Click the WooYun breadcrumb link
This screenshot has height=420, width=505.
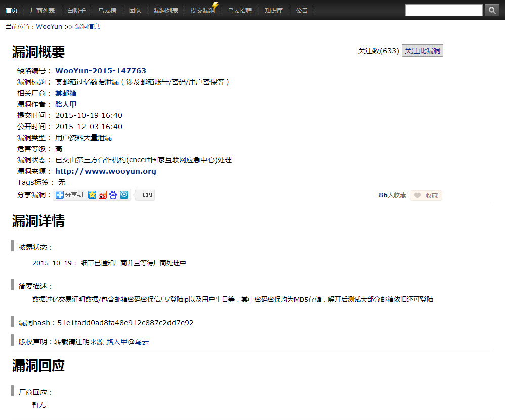(49, 27)
